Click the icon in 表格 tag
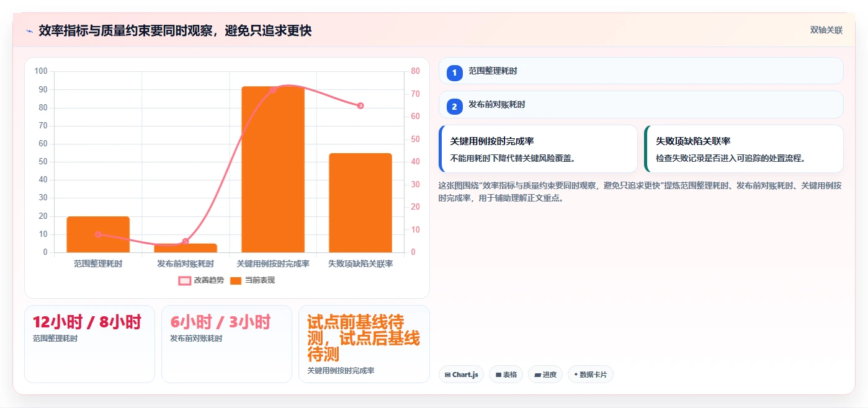This screenshot has width=868, height=408. pyautogui.click(x=498, y=375)
